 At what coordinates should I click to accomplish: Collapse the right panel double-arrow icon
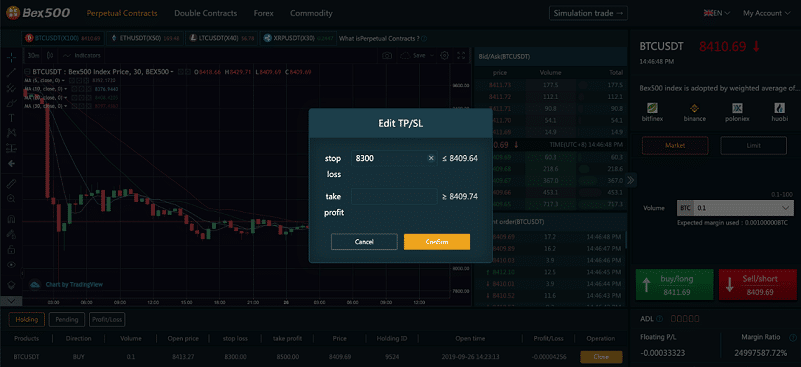coord(631,179)
